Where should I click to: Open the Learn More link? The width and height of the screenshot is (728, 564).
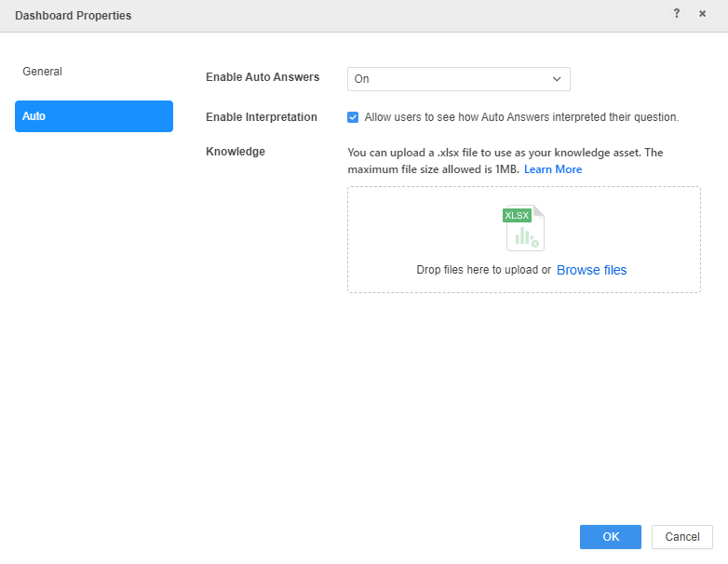(x=553, y=169)
